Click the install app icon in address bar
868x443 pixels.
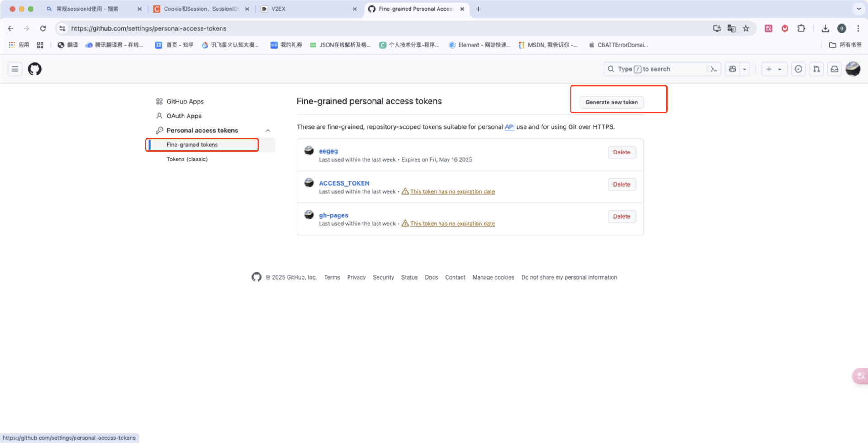coord(717,28)
